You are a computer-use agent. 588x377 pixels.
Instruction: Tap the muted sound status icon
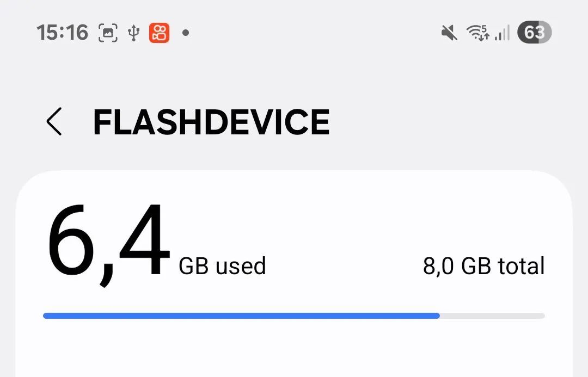pos(449,33)
